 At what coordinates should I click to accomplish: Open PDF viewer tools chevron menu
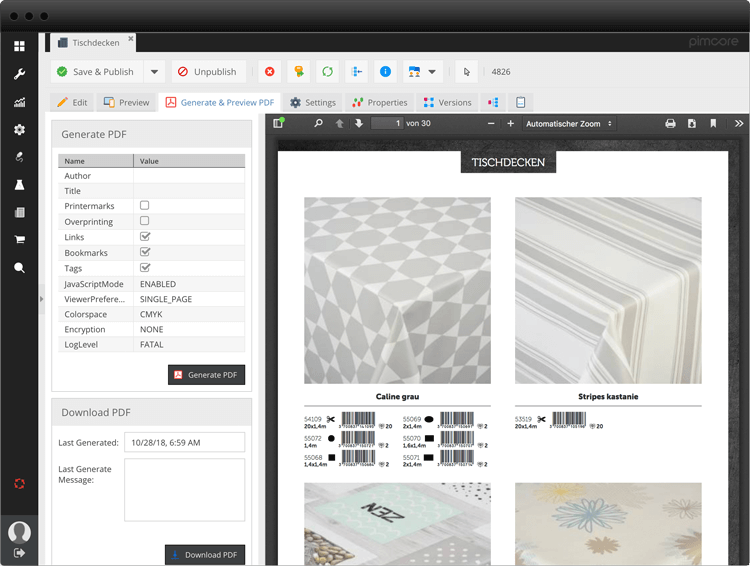[x=739, y=124]
